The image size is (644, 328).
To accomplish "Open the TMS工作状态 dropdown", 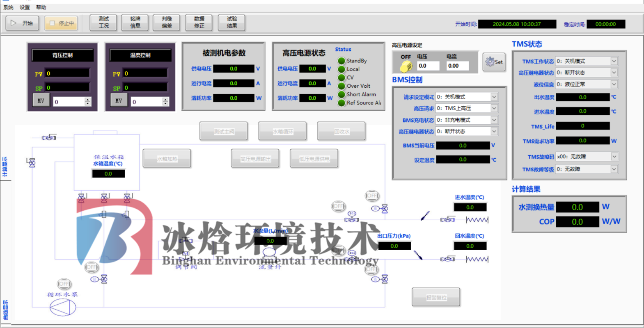I will tap(614, 61).
